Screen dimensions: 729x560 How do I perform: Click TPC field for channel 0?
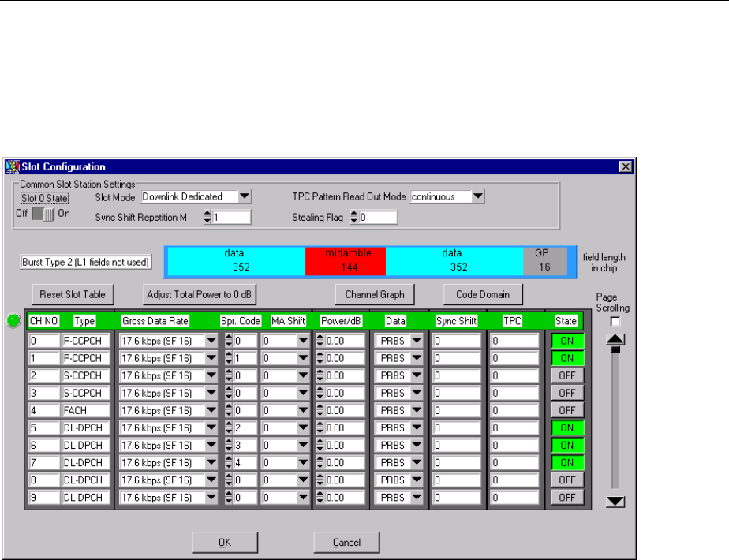pos(514,341)
